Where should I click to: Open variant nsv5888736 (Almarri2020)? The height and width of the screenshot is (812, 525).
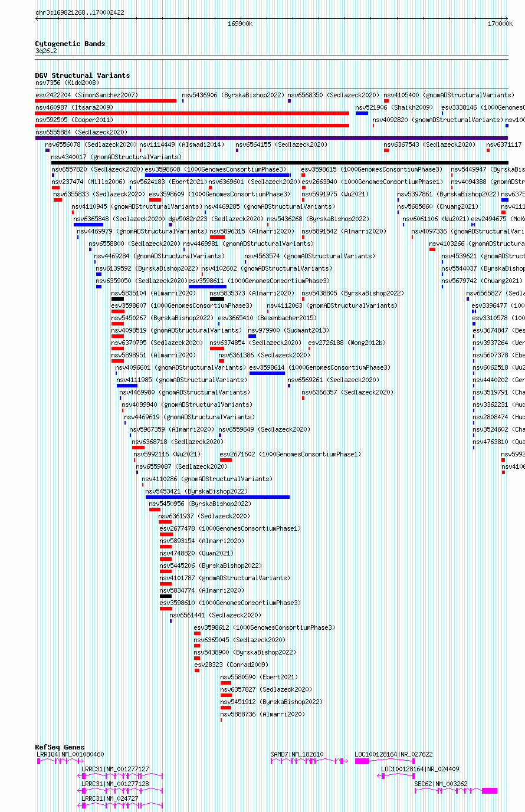[x=262, y=714]
